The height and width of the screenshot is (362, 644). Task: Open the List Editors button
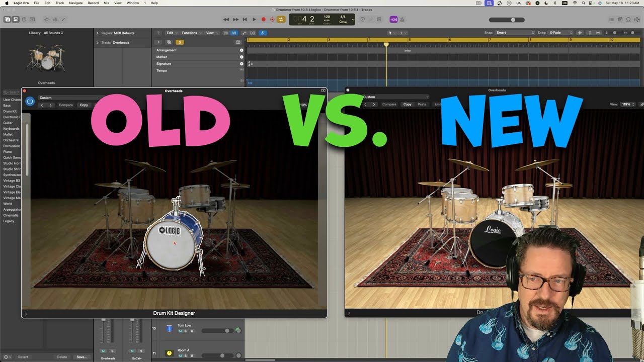pos(612,20)
